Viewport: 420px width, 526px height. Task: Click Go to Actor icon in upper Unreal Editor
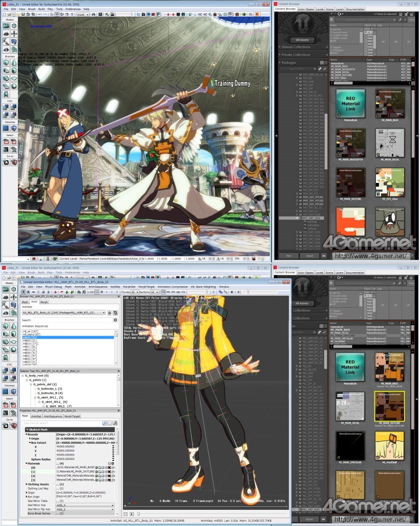pyautogui.click(x=6, y=162)
